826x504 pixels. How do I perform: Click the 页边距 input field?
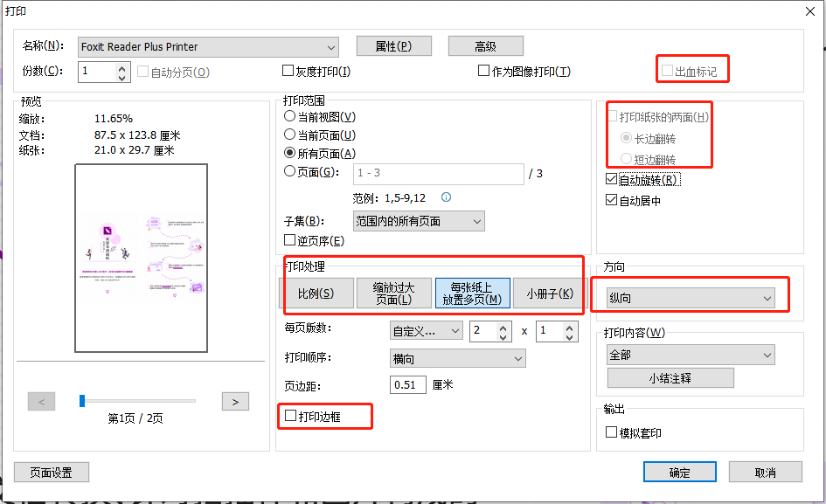408,384
